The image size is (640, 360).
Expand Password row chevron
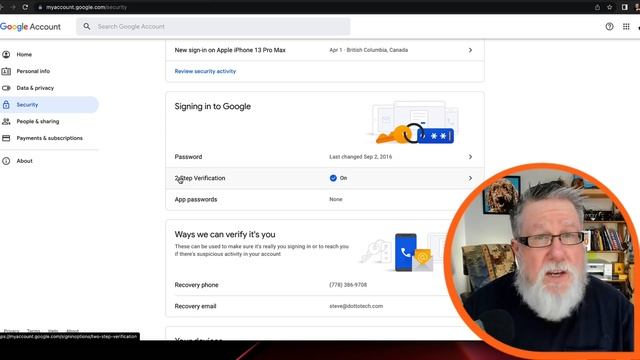pyautogui.click(x=470, y=157)
